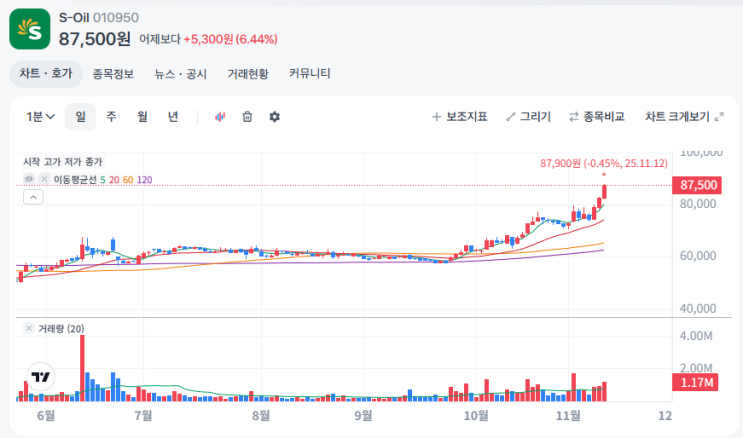This screenshot has width=743, height=438.
Task: Switch to 차트 · 호가 tab
Action: click(45, 73)
